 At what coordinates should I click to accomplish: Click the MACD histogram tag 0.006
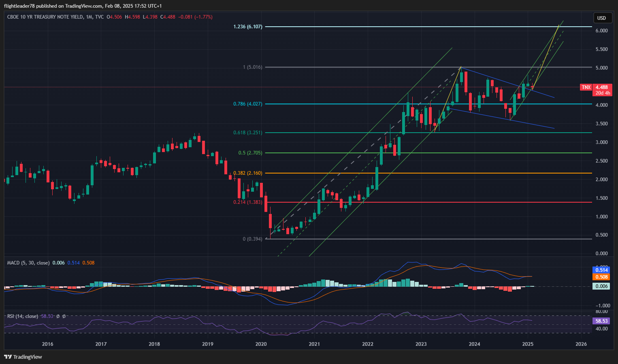coord(602,286)
